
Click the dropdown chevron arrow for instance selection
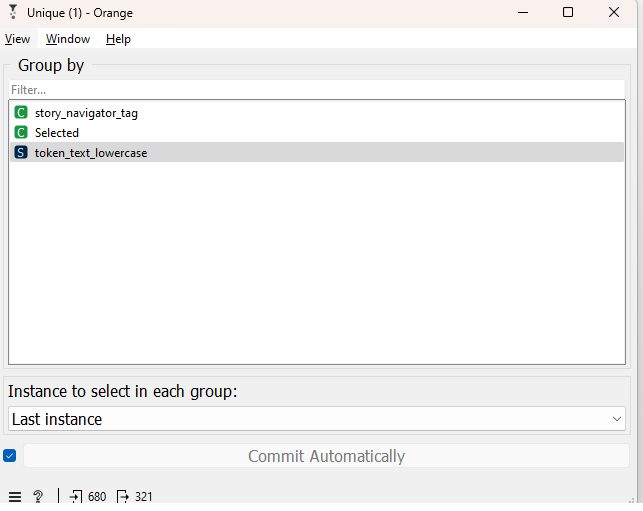[x=616, y=419]
